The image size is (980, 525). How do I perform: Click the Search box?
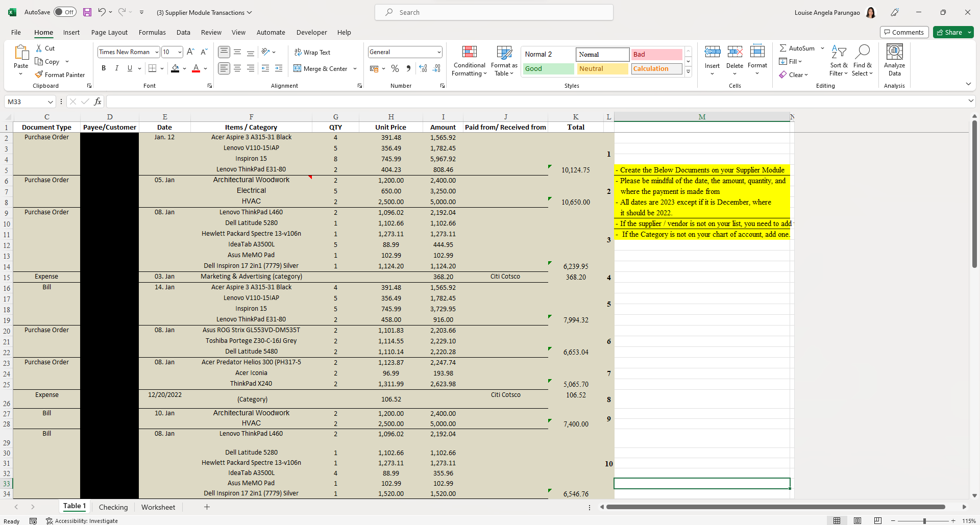(494, 12)
